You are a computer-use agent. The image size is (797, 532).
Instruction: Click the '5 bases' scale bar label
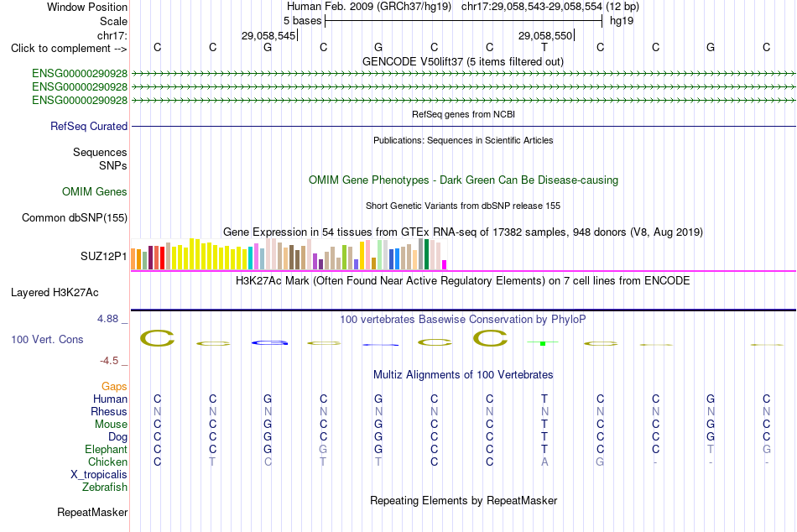[302, 21]
